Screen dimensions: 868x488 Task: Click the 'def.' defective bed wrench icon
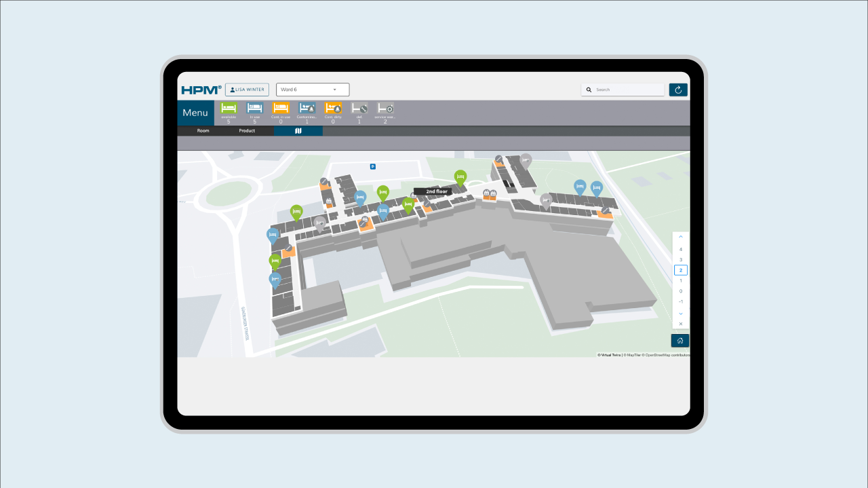(359, 108)
